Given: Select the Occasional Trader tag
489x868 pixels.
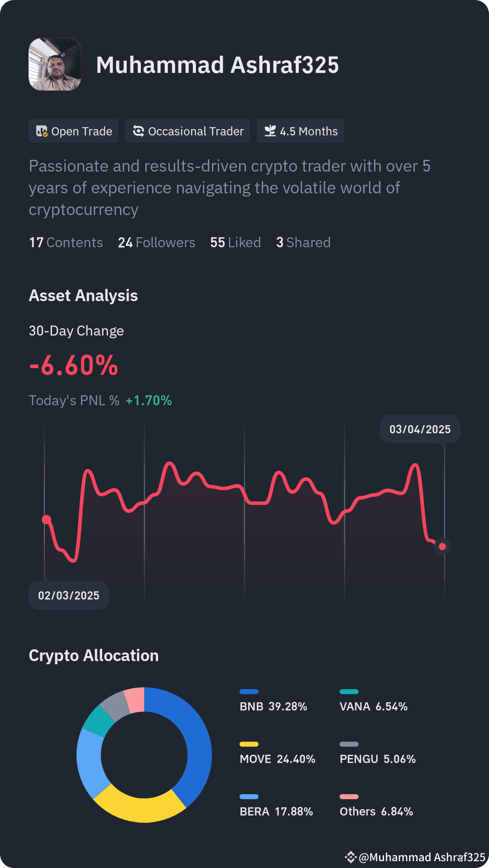Looking at the screenshot, I should (x=187, y=131).
